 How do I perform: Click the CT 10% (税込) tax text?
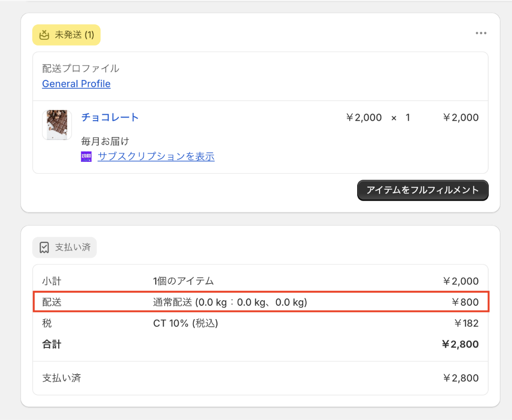[x=186, y=324]
